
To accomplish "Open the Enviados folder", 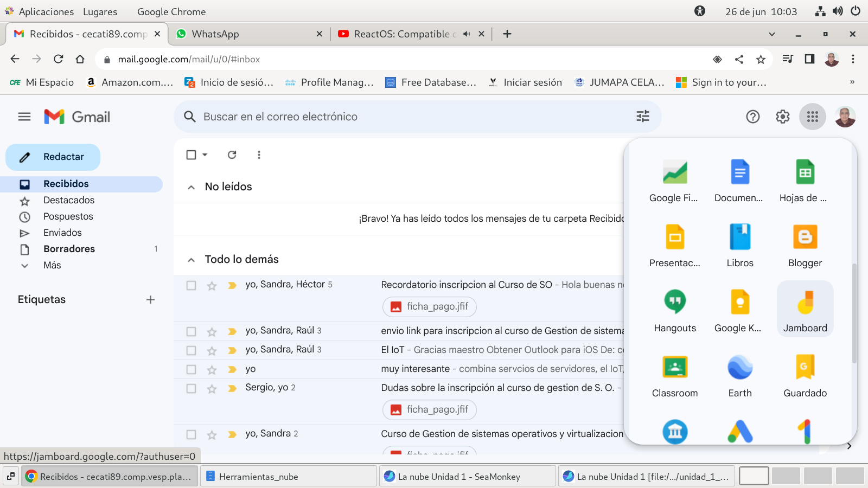I will point(62,233).
